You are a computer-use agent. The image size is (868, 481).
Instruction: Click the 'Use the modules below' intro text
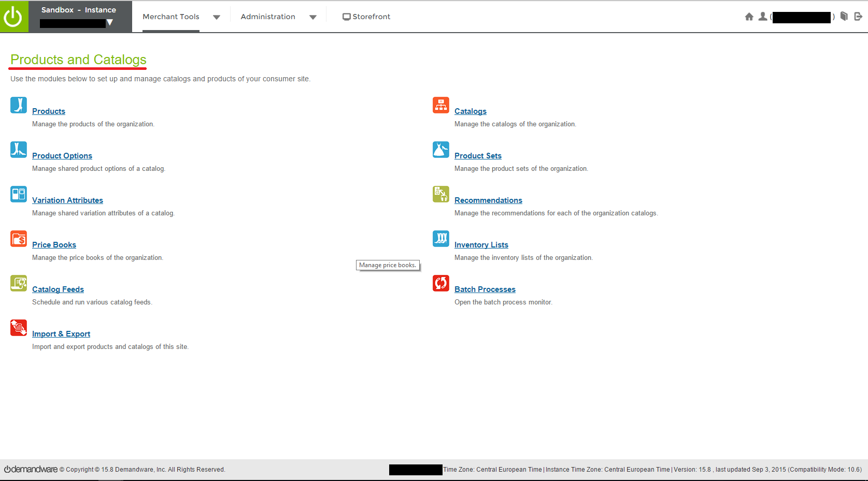(161, 79)
